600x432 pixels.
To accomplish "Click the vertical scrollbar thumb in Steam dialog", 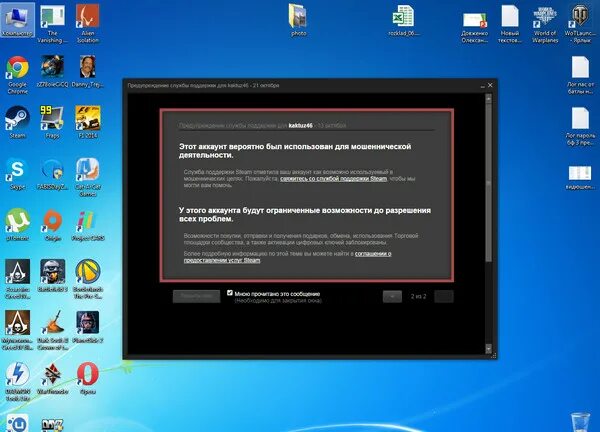I will (488, 182).
